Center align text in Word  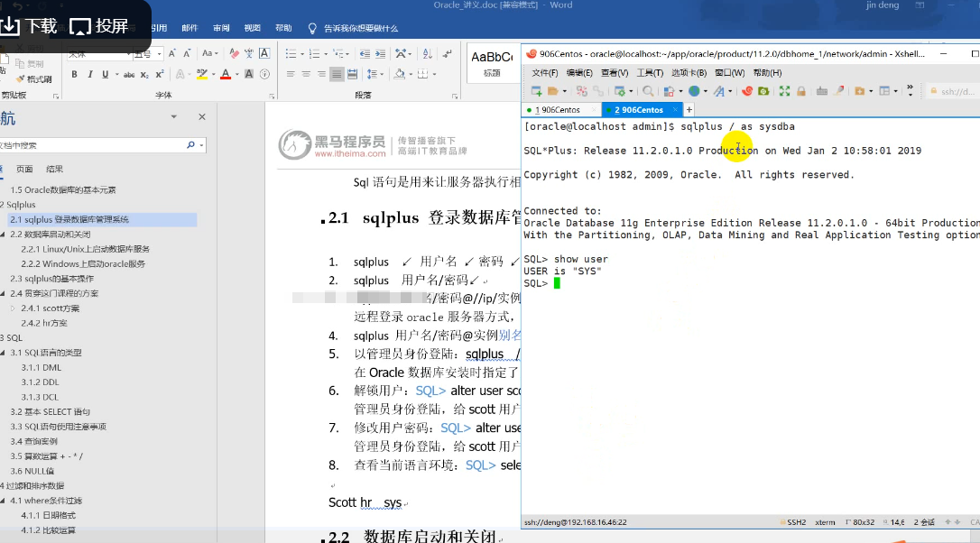(306, 74)
